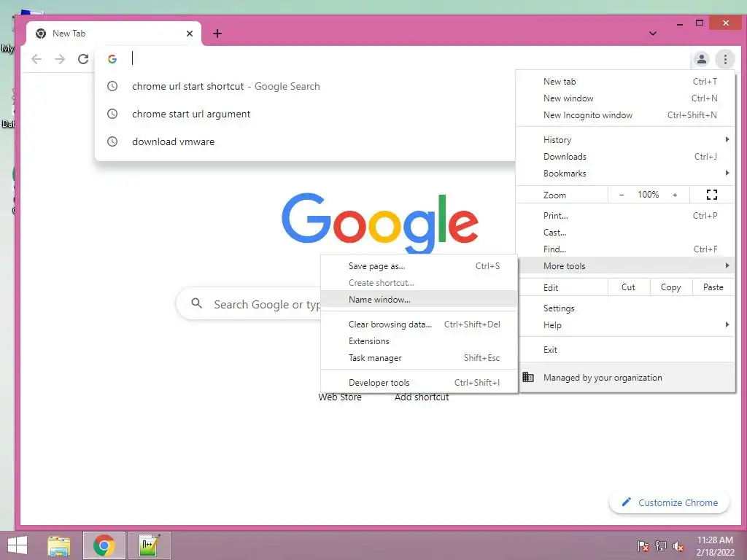Image resolution: width=747 pixels, height=560 pixels.
Task: Click Add shortcut label
Action: click(422, 397)
